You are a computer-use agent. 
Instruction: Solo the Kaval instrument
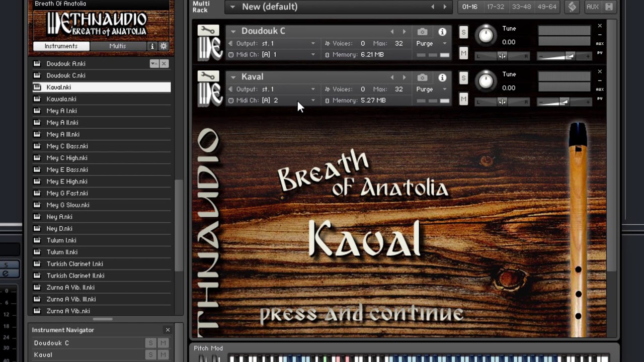point(463,78)
